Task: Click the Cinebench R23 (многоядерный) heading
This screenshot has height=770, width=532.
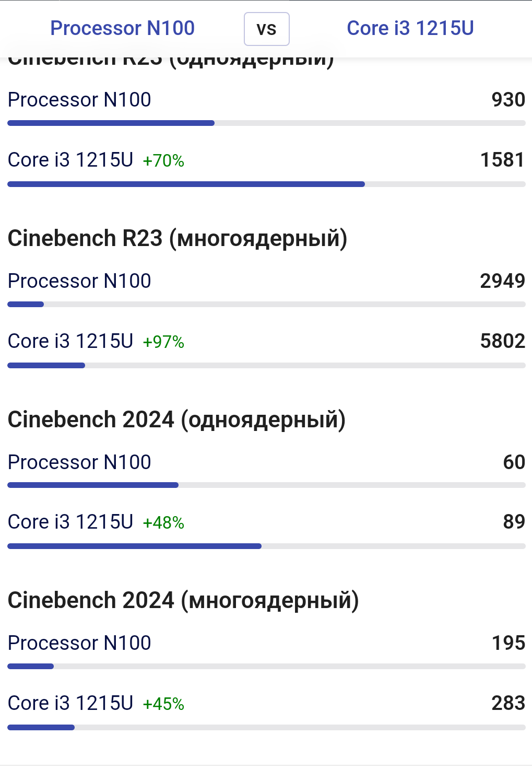Action: 178,239
